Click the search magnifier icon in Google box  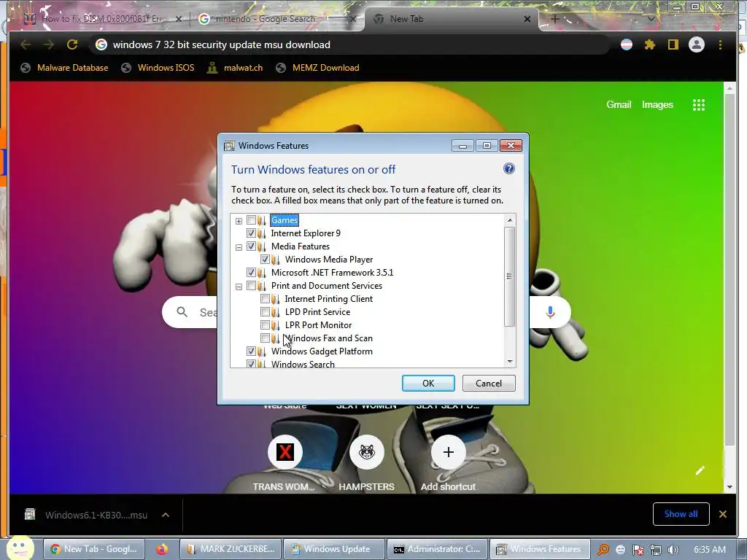[182, 312]
